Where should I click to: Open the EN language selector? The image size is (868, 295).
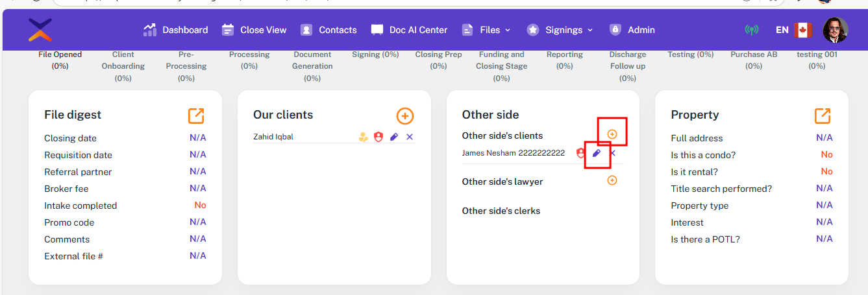tap(782, 30)
